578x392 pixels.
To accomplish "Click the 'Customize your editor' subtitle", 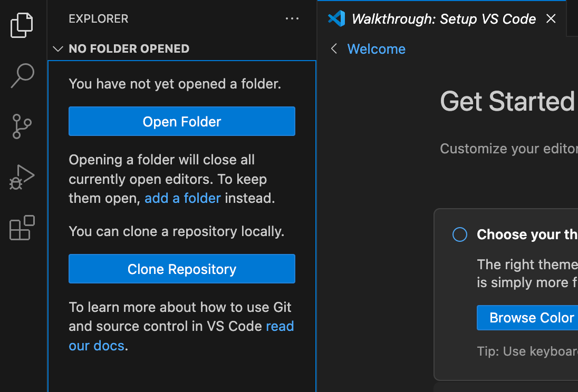I will (509, 149).
